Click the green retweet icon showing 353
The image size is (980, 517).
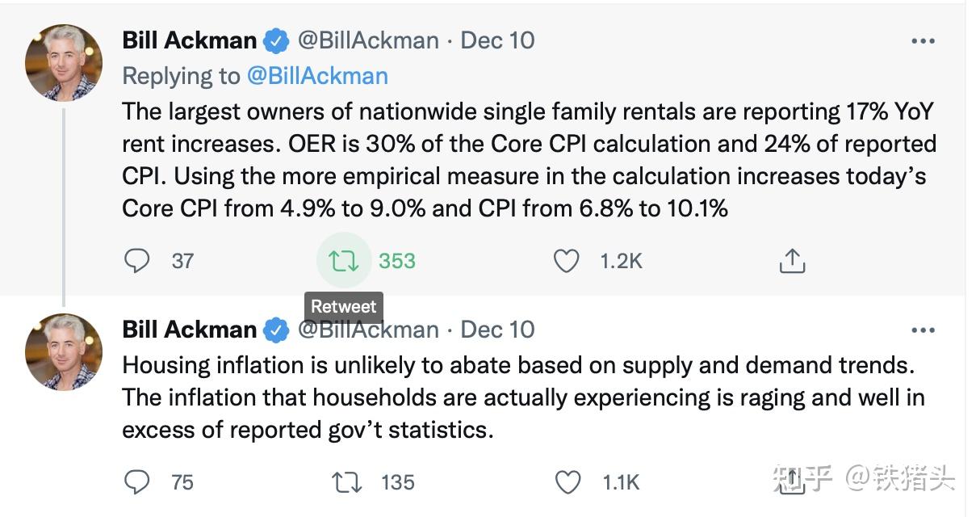(344, 261)
